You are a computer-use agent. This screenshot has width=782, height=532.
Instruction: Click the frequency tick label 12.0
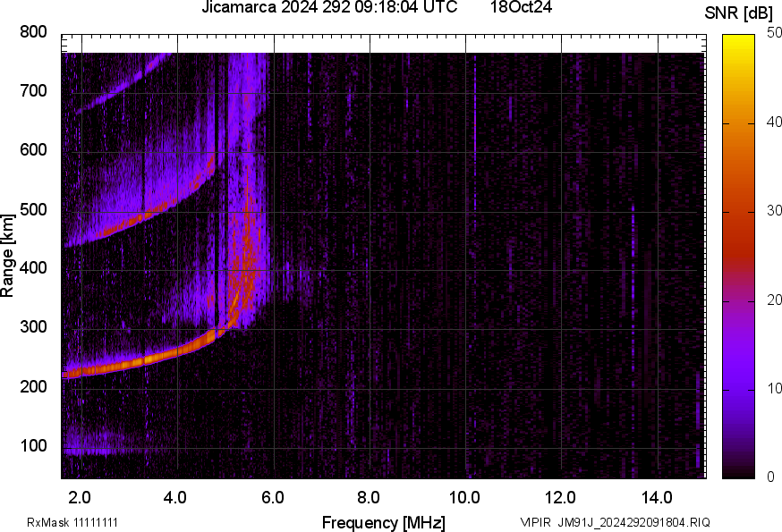pos(561,497)
